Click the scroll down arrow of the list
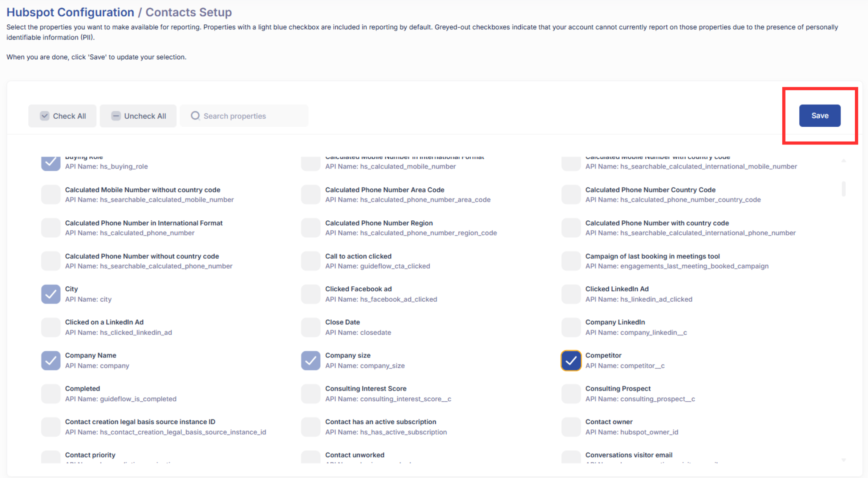The image size is (868, 478). [x=843, y=460]
